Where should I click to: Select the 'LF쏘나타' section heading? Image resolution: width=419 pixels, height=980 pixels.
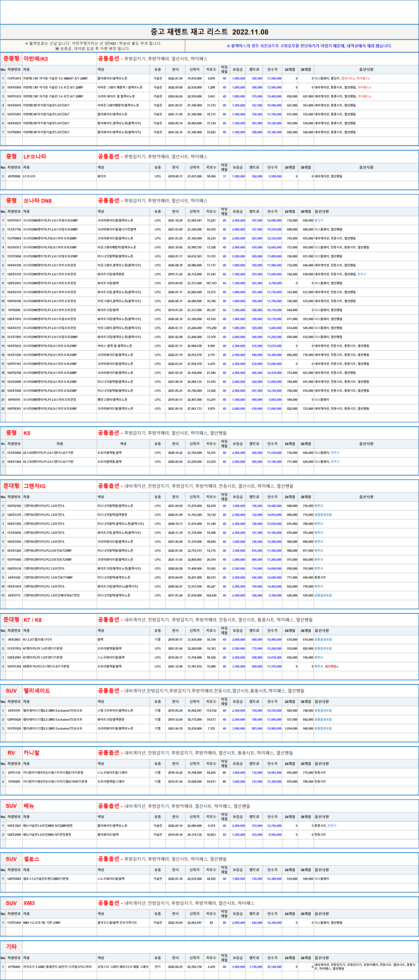pos(35,156)
